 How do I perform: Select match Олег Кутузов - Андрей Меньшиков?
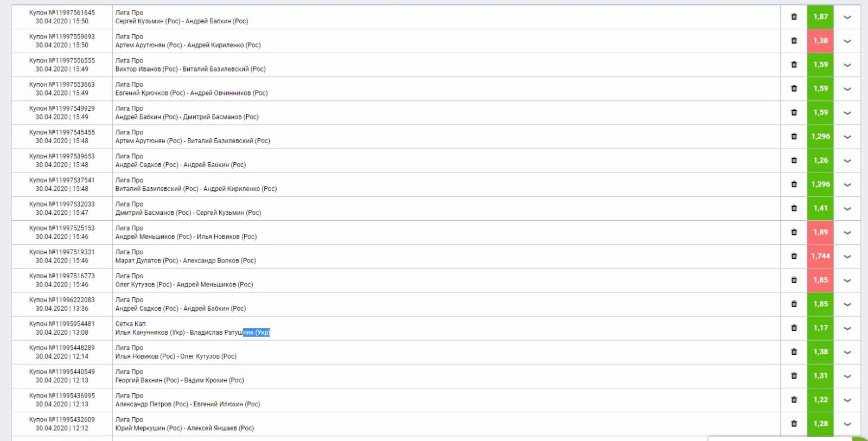[x=184, y=284]
